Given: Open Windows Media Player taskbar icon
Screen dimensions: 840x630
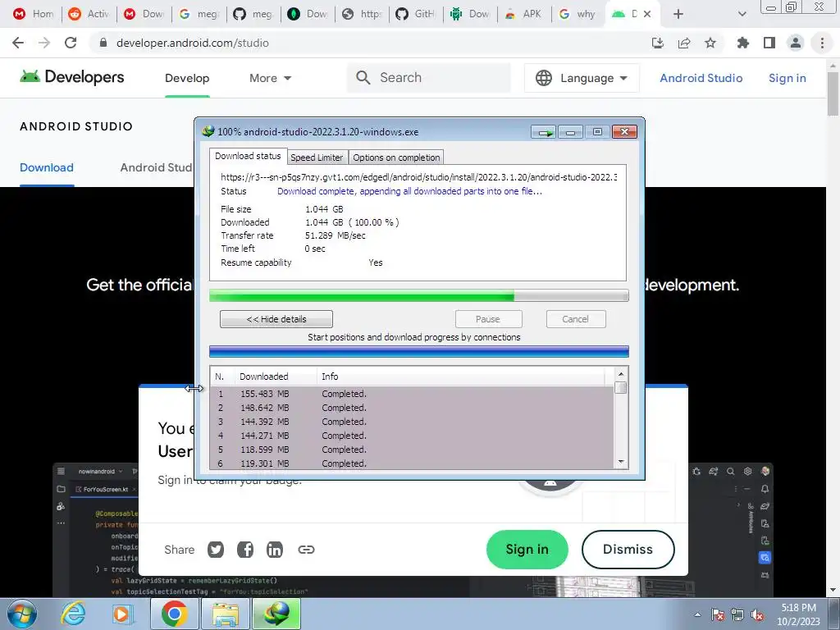Looking at the screenshot, I should tap(121, 614).
